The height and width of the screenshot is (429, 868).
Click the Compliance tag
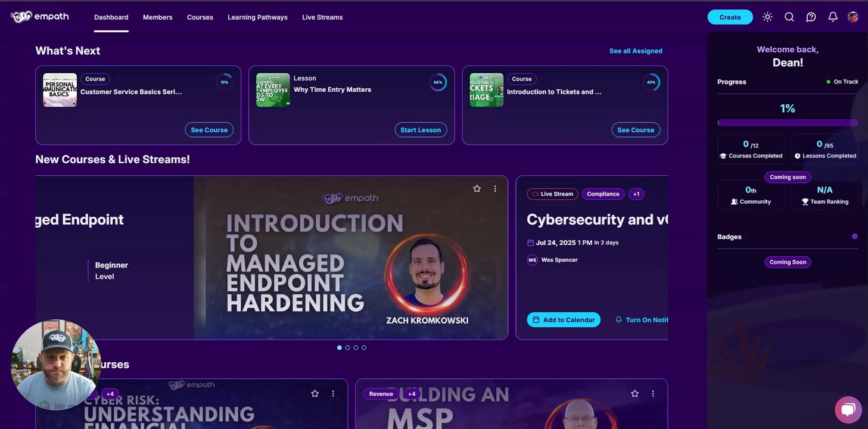pos(603,194)
